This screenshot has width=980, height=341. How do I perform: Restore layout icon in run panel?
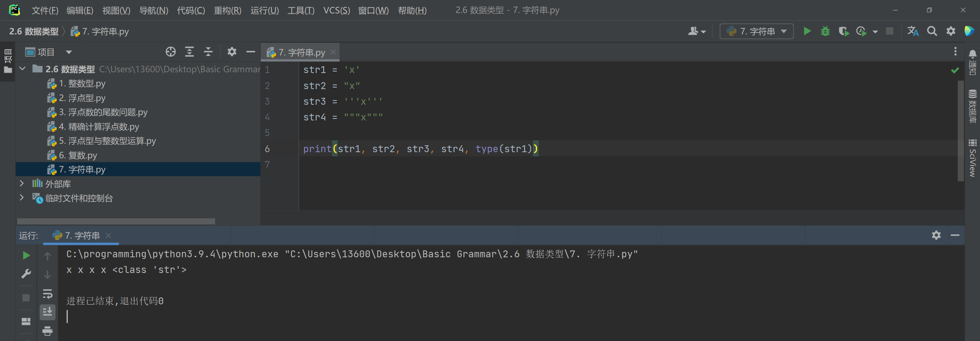[26, 321]
